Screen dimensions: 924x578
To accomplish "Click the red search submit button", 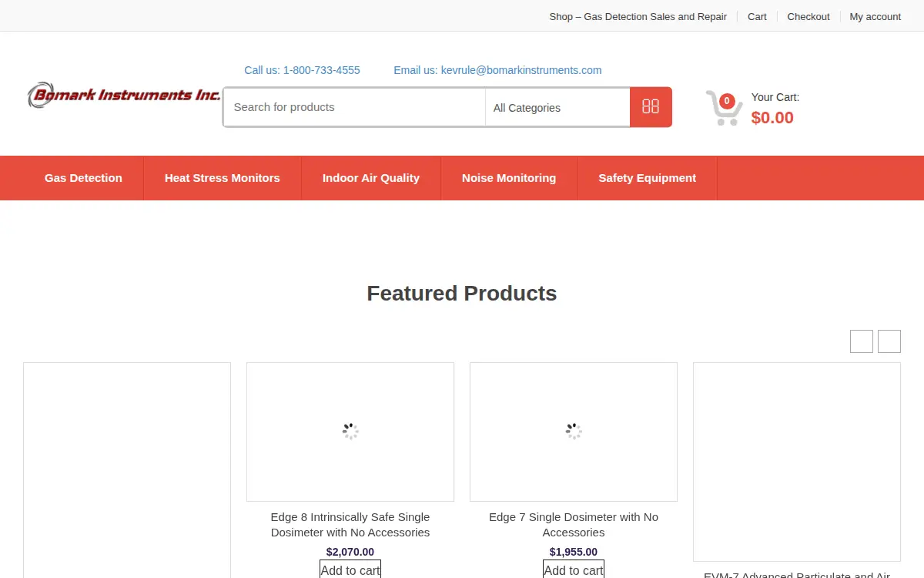I will [651, 107].
